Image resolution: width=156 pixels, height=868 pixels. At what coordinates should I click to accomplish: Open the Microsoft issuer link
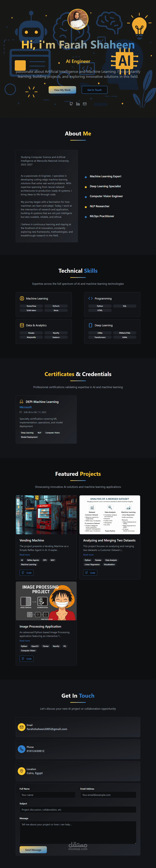[26, 407]
